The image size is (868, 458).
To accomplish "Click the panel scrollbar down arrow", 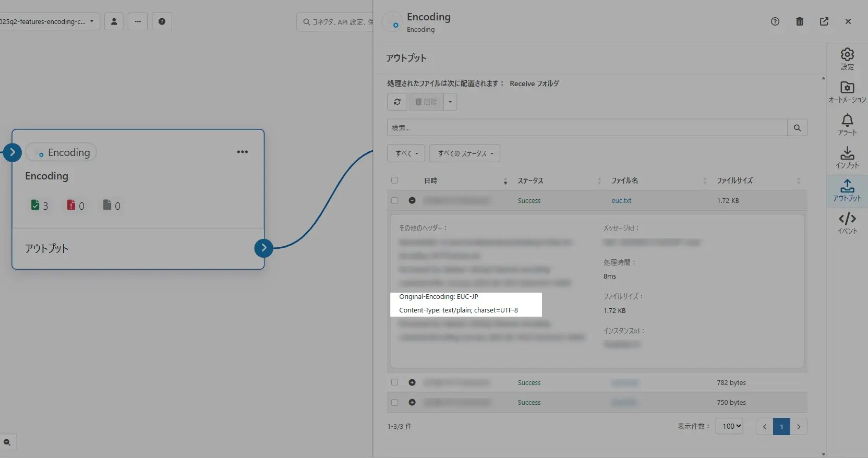I will [x=824, y=454].
